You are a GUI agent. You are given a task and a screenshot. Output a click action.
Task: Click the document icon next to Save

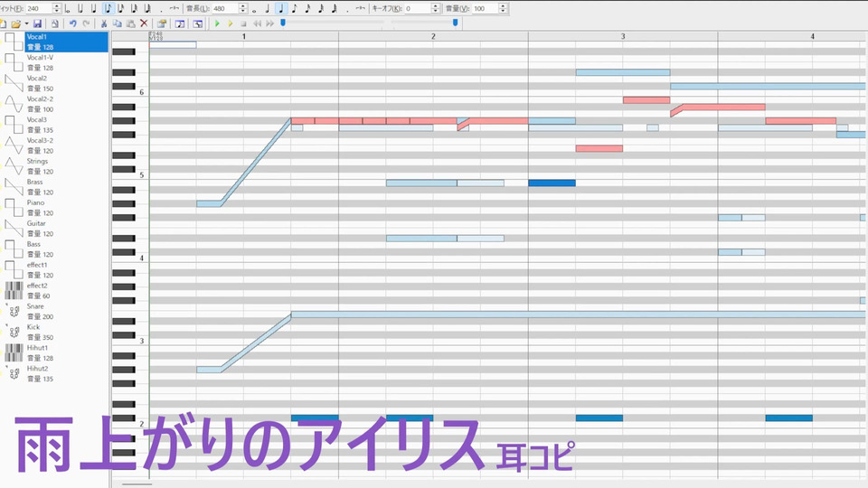point(55,23)
